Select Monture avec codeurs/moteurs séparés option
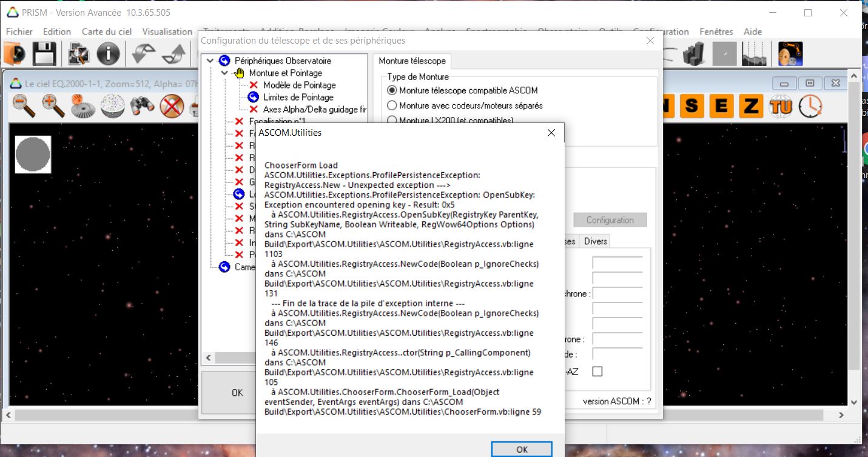 pyautogui.click(x=392, y=105)
